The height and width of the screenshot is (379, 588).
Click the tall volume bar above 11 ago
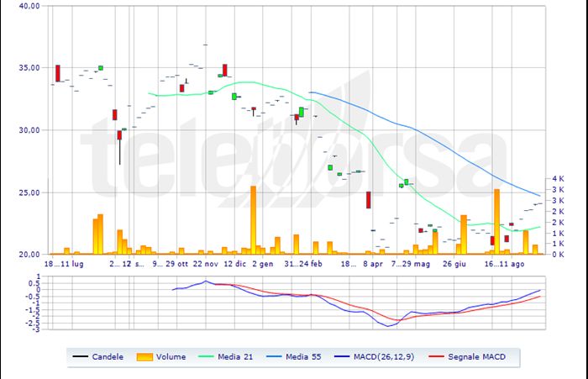coord(497,222)
